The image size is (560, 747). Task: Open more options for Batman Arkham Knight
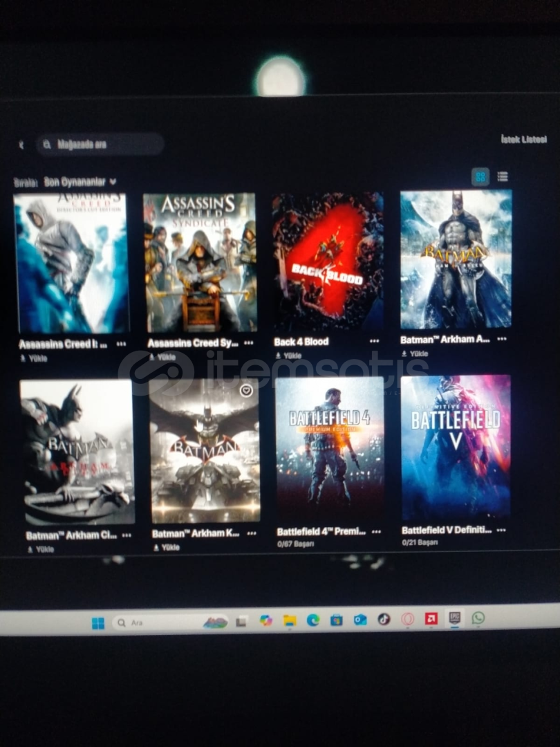point(252,533)
